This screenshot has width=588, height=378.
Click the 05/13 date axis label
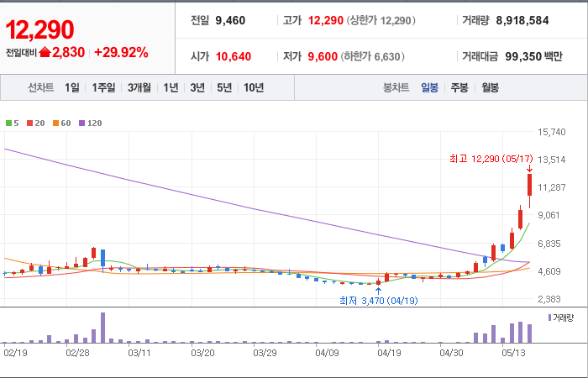pyautogui.click(x=514, y=353)
